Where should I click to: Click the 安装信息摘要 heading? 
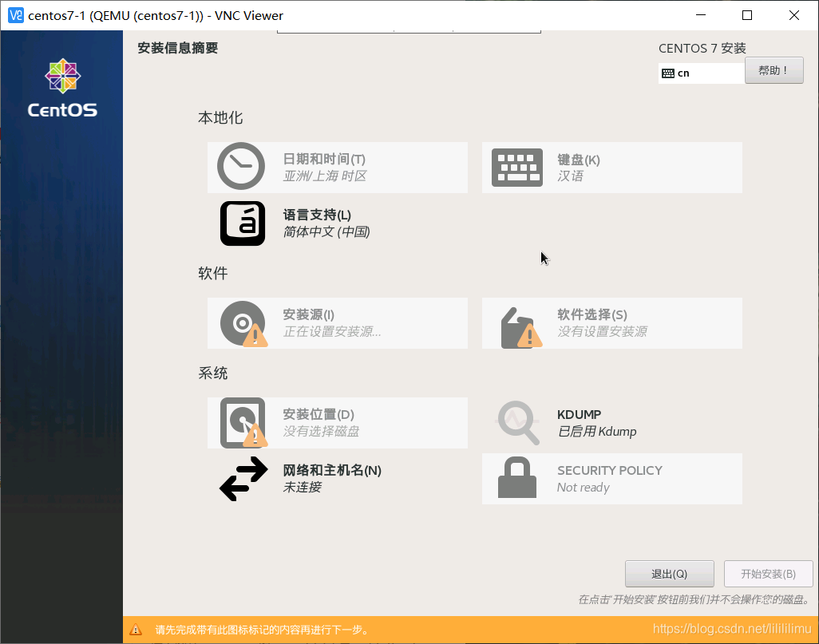(177, 48)
